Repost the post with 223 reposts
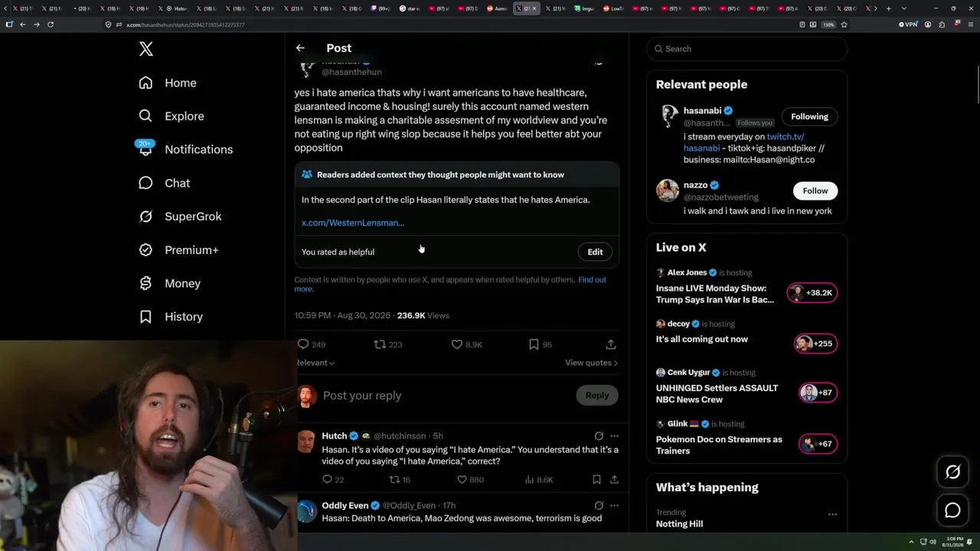This screenshot has width=980, height=551. (x=387, y=344)
